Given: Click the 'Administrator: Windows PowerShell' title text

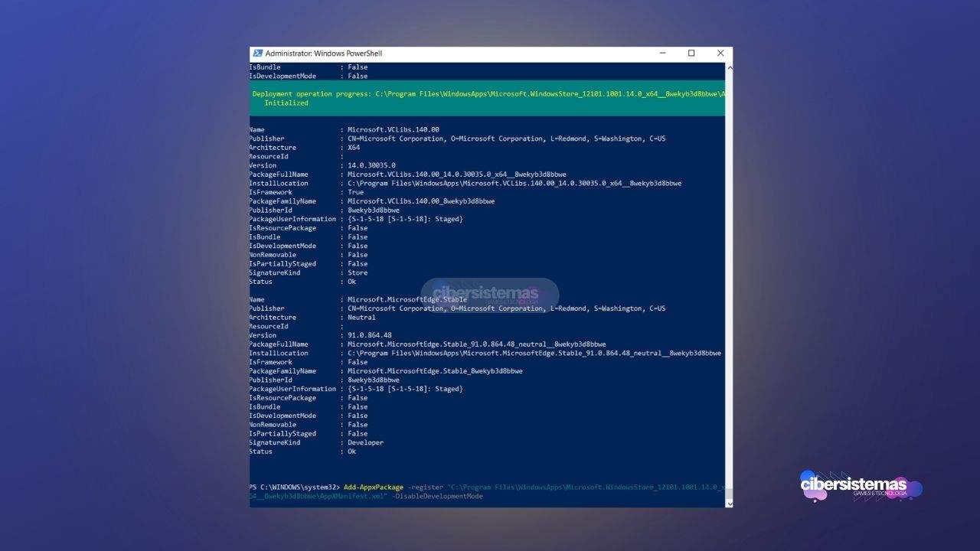Looking at the screenshot, I should coord(324,54).
